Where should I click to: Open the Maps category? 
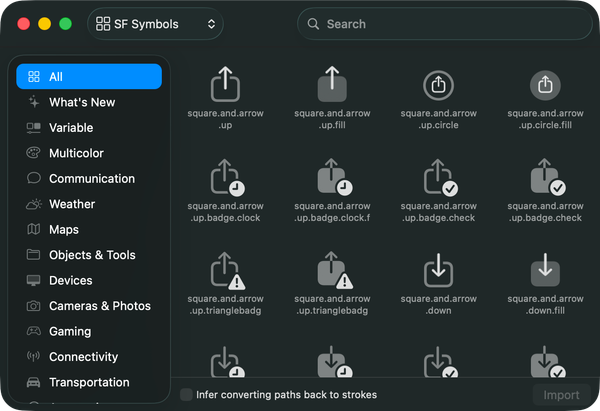coord(89,229)
